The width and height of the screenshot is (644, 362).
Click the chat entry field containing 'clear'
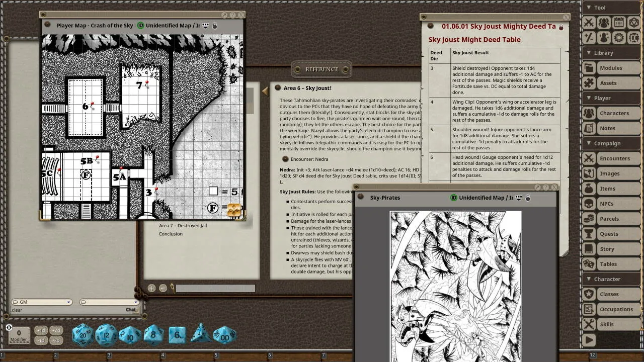point(68,310)
